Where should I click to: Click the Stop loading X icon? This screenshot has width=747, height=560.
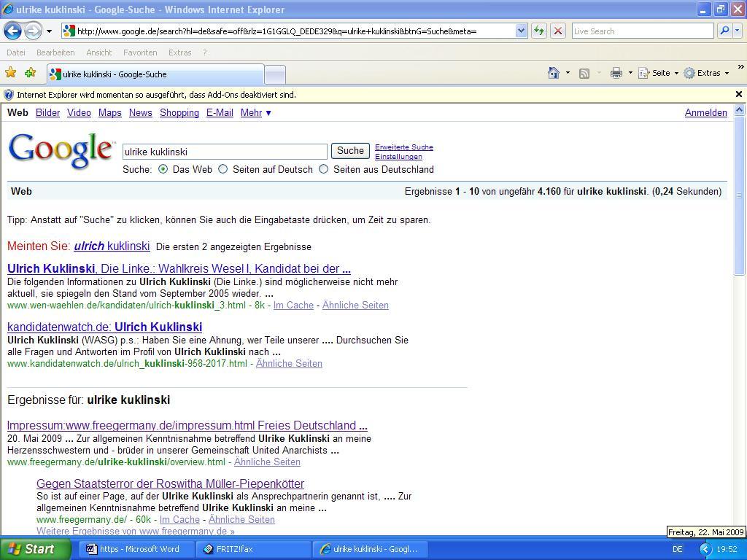click(x=558, y=31)
